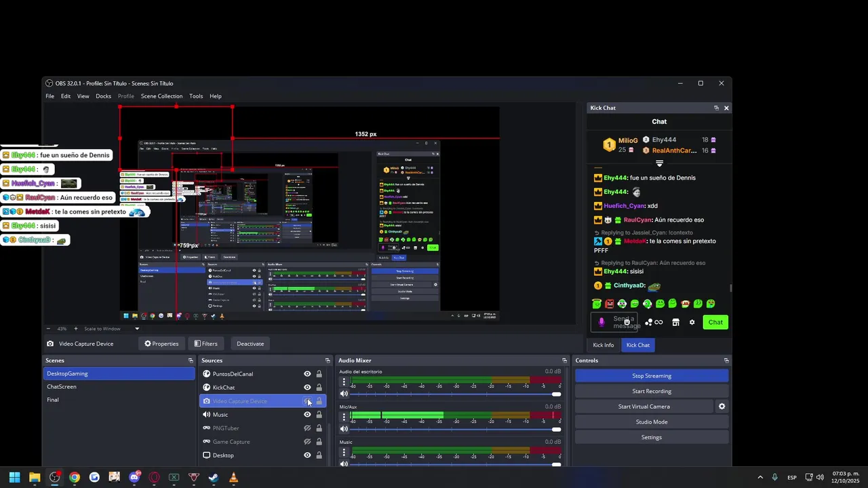Image resolution: width=868 pixels, height=488 pixels.
Task: Open the preview scale dropdown
Action: pyautogui.click(x=137, y=329)
